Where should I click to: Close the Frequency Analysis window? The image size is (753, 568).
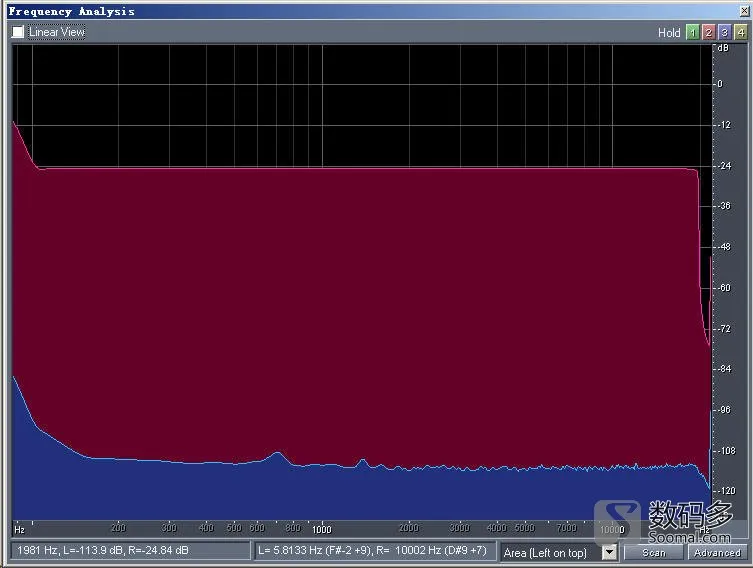click(743, 11)
